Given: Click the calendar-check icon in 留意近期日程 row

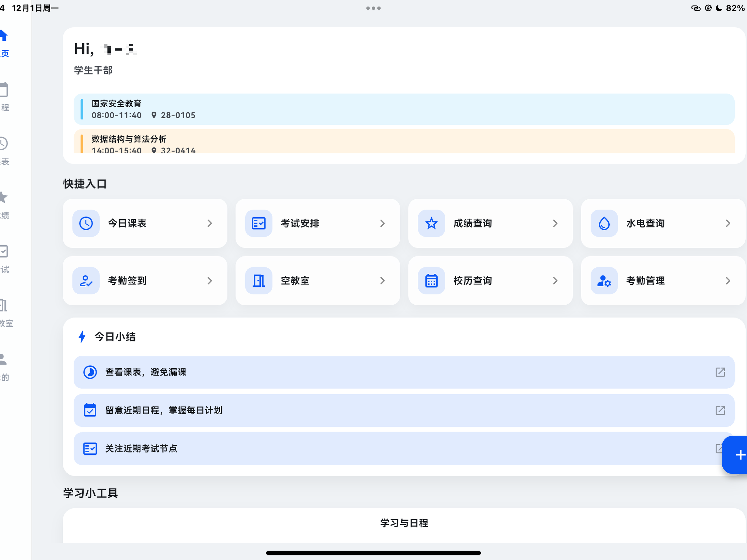Looking at the screenshot, I should click(90, 410).
